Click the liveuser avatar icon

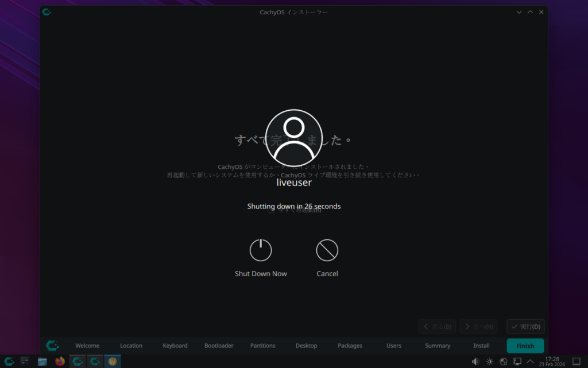(x=294, y=138)
